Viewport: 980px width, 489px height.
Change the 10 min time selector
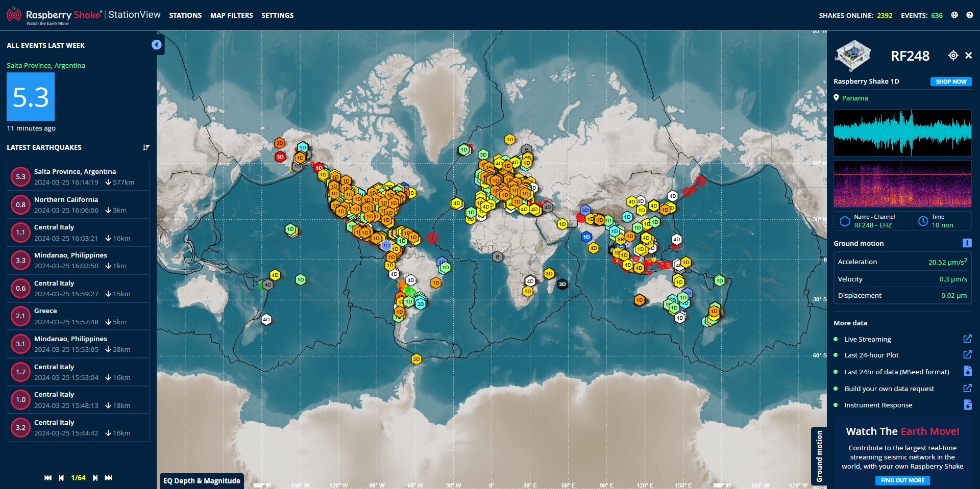(942, 221)
